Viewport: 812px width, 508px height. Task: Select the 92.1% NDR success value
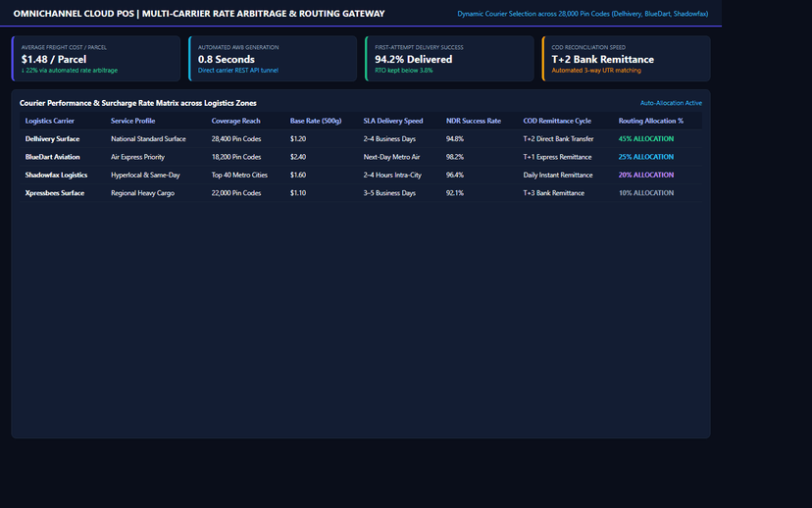coord(455,193)
